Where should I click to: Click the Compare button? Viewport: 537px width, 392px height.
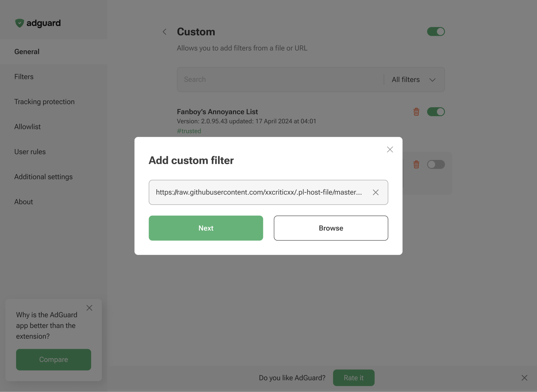tap(54, 360)
